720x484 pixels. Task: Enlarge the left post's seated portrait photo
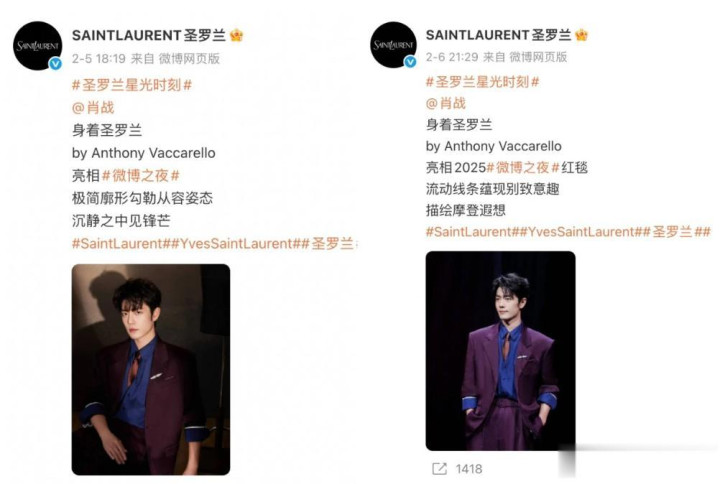[x=151, y=369]
